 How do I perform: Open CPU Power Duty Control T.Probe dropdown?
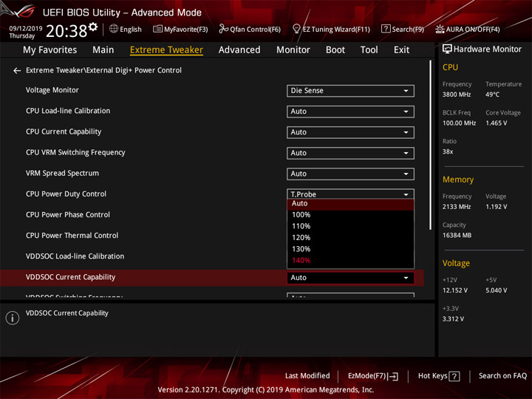point(350,194)
